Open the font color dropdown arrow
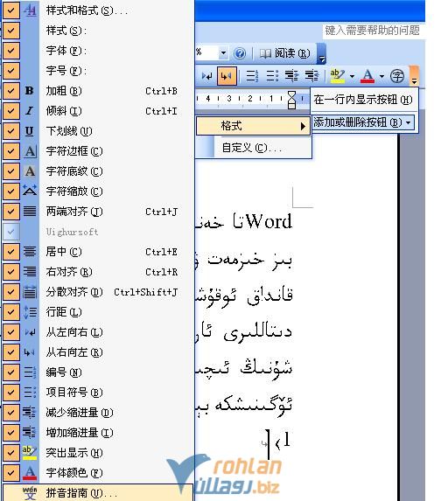 point(381,76)
